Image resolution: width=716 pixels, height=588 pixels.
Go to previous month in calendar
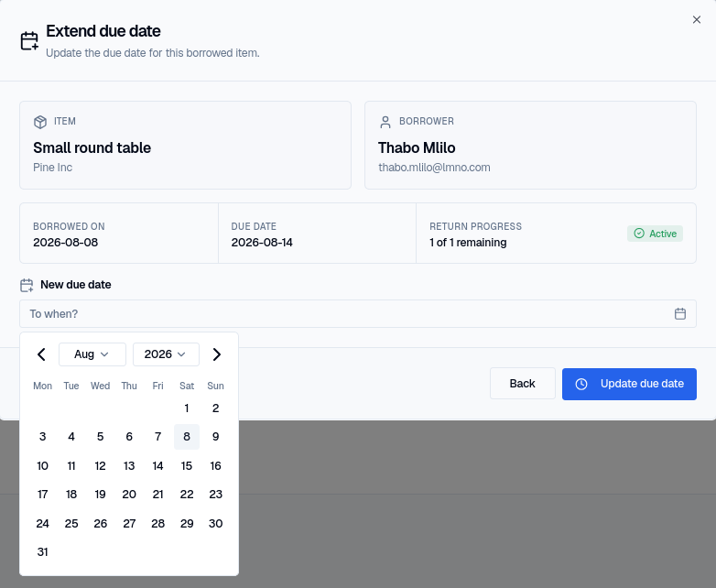pos(41,354)
